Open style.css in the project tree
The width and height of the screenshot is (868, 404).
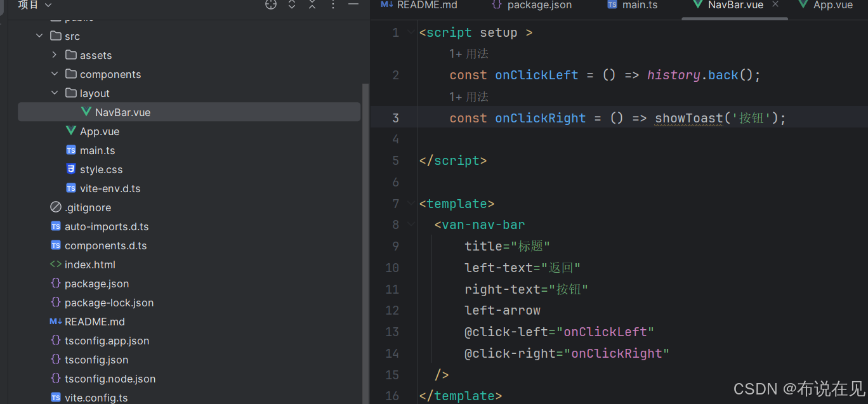pos(102,169)
